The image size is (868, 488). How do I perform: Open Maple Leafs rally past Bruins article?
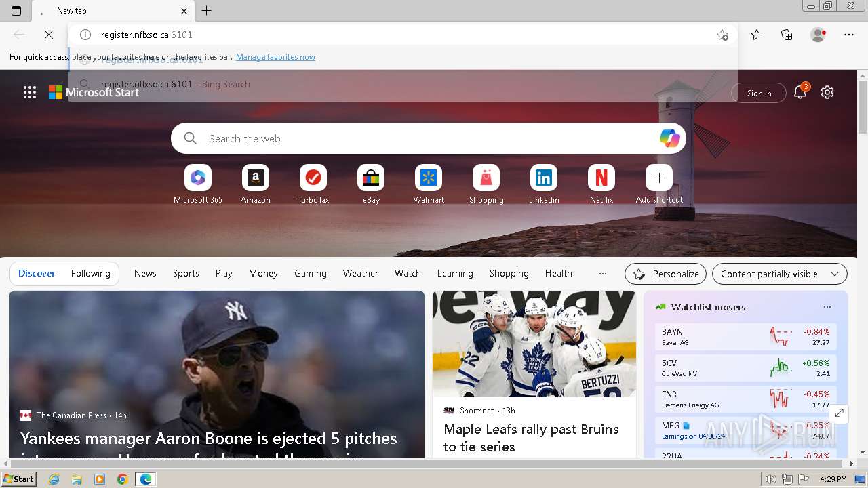[531, 438]
